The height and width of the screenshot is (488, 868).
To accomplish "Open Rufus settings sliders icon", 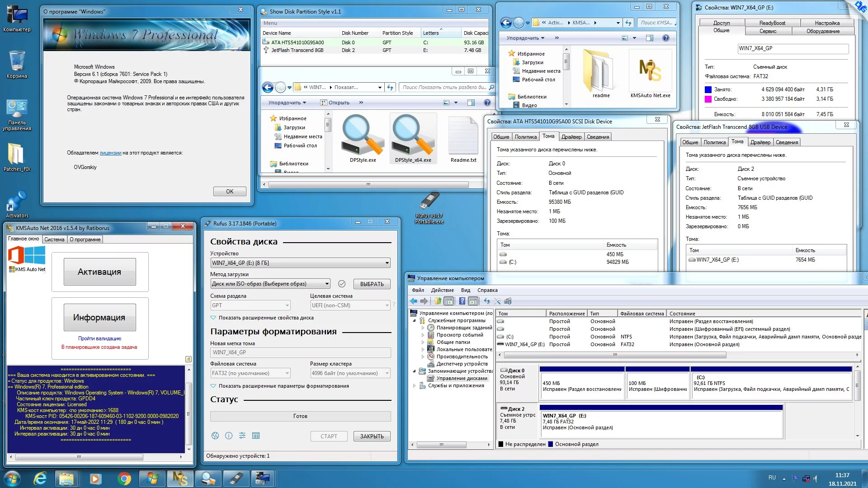I will pyautogui.click(x=242, y=436).
